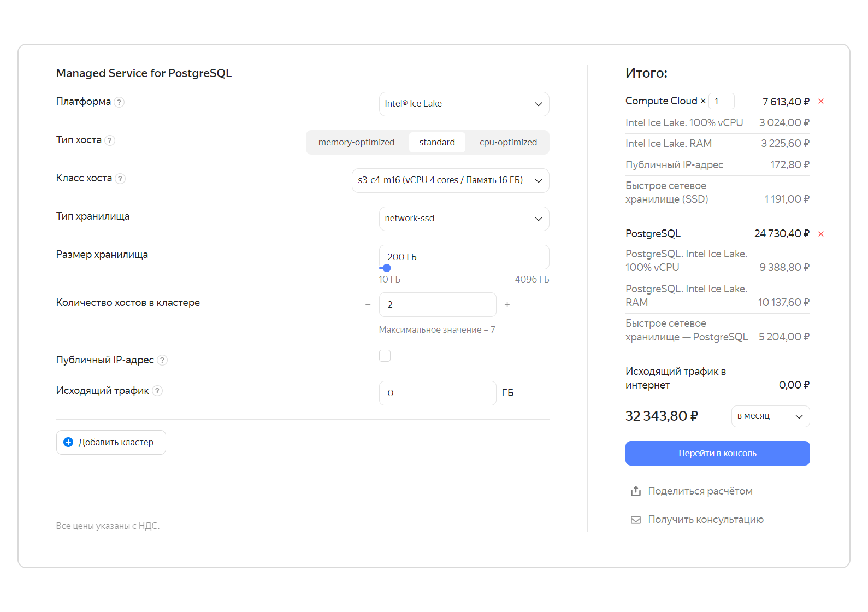868x612 pixels.
Task: Open help tooltip next to Публичный IP-адрес
Action: point(162,360)
